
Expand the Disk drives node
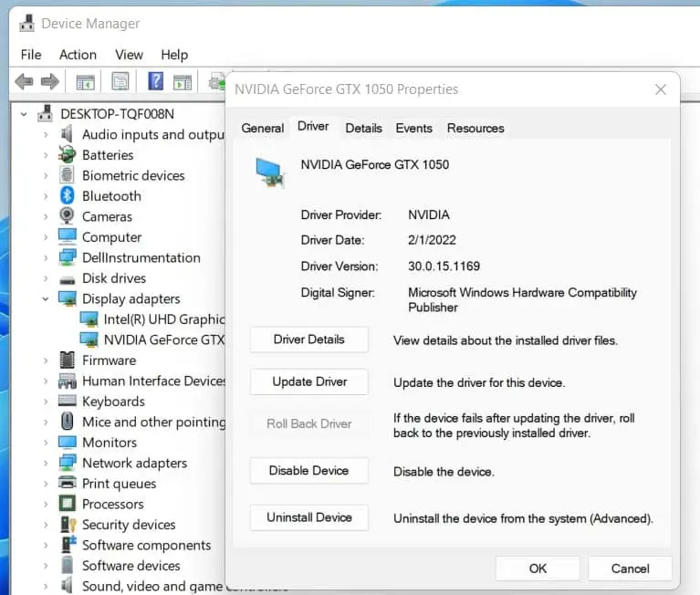[x=46, y=278]
